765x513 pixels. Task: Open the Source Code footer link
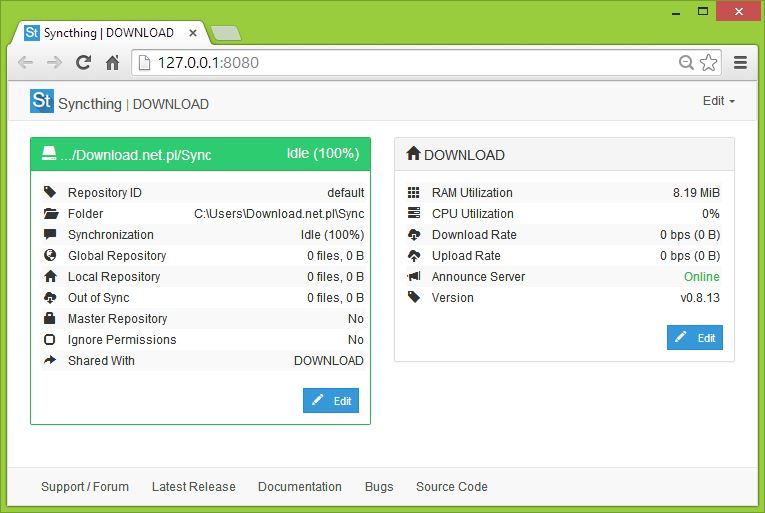coord(452,486)
